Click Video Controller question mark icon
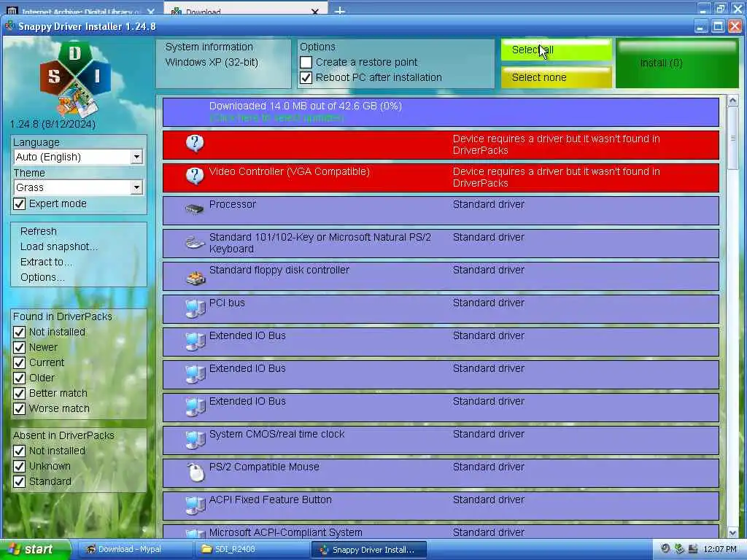Viewport: 747px width, 560px height. [x=194, y=176]
